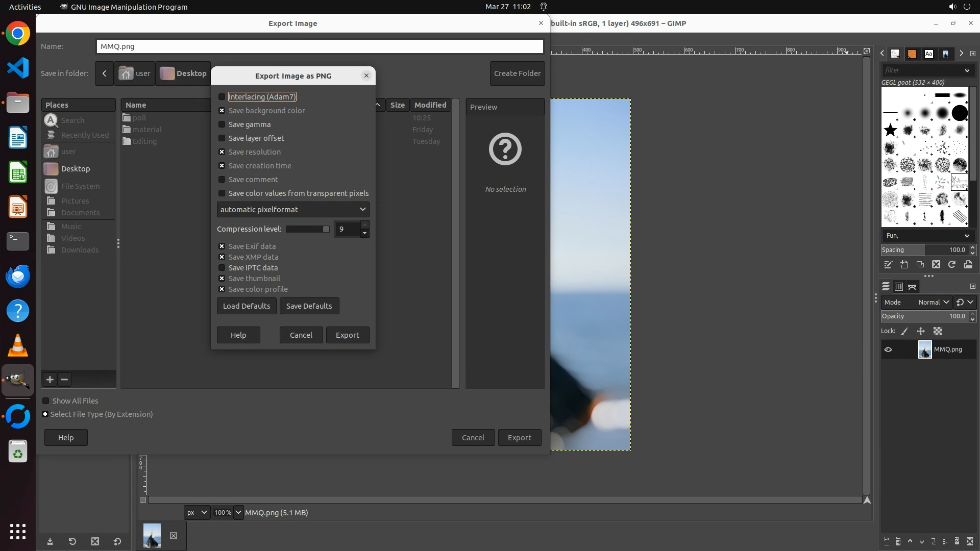Click the Load Defaults button
Image resolution: width=980 pixels, height=551 pixels.
pyautogui.click(x=247, y=306)
